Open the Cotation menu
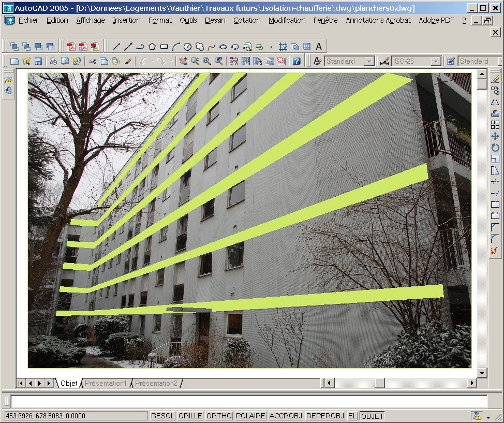504x423 pixels. [x=247, y=20]
